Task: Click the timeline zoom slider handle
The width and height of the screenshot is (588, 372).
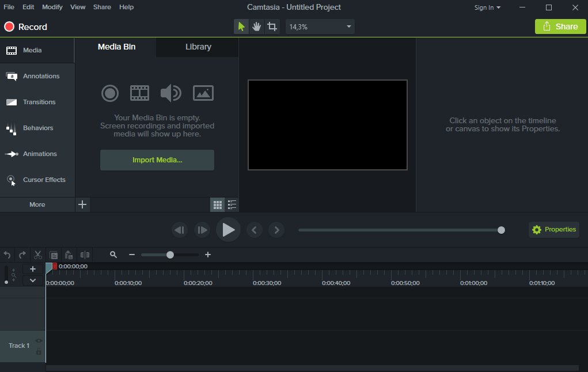Action: (170, 255)
